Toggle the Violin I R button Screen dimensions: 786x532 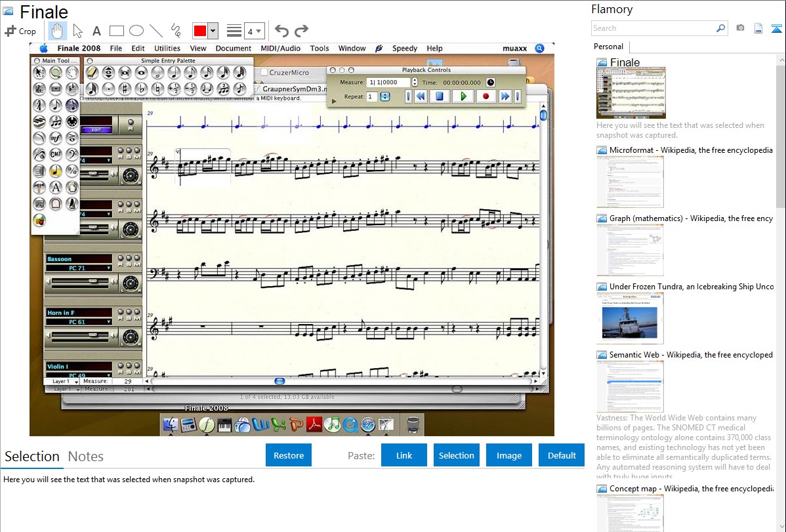(121, 365)
